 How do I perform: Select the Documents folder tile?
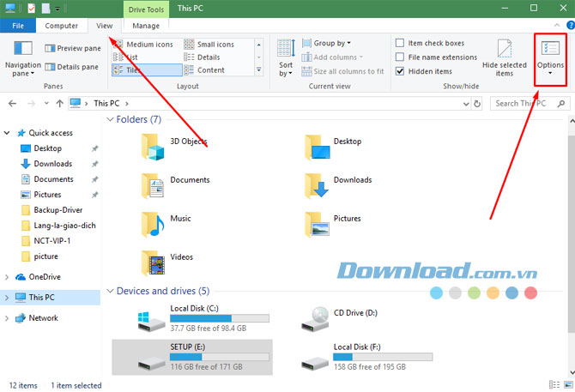coord(176,186)
